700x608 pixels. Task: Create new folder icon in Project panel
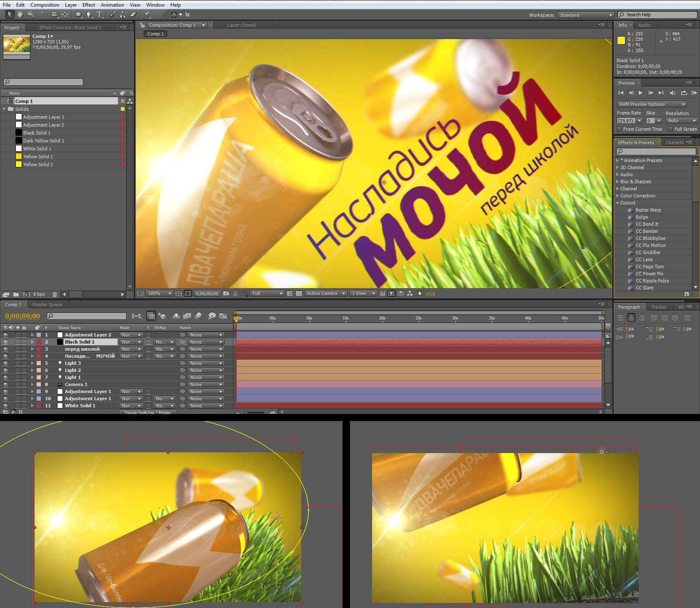[16, 294]
